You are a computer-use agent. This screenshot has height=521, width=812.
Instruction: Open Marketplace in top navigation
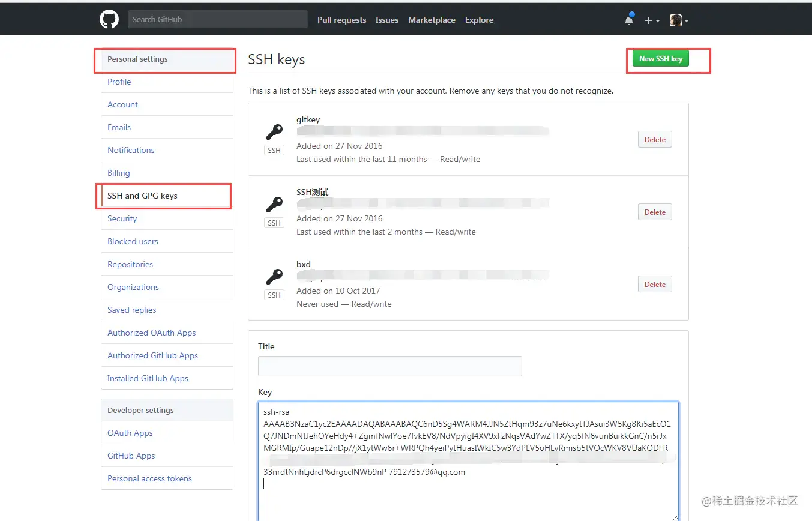coord(432,20)
